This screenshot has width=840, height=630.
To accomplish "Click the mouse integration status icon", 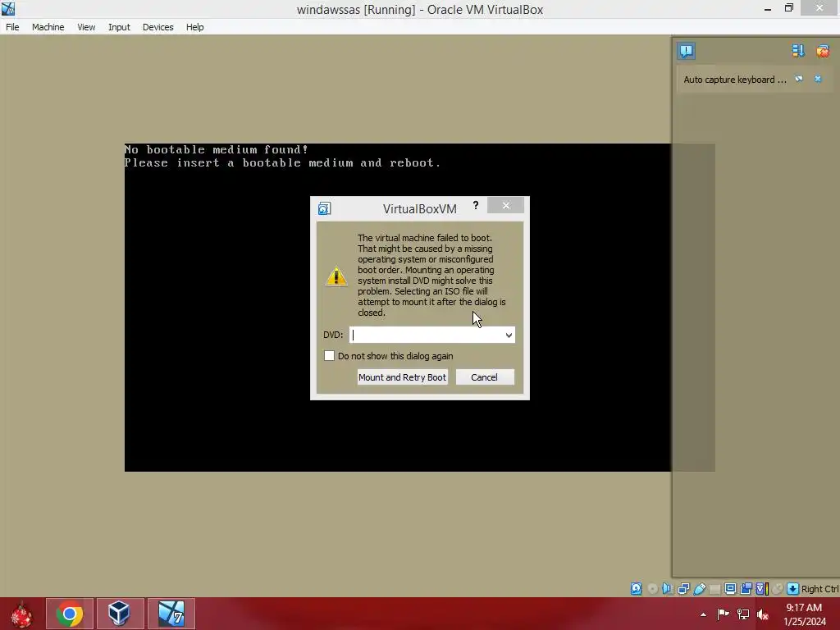I will pyautogui.click(x=778, y=589).
